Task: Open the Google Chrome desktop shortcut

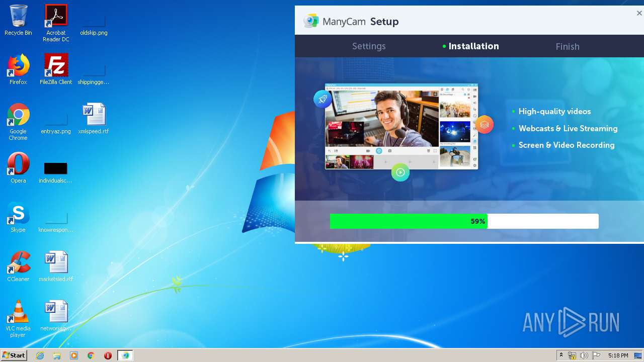Action: 18,122
